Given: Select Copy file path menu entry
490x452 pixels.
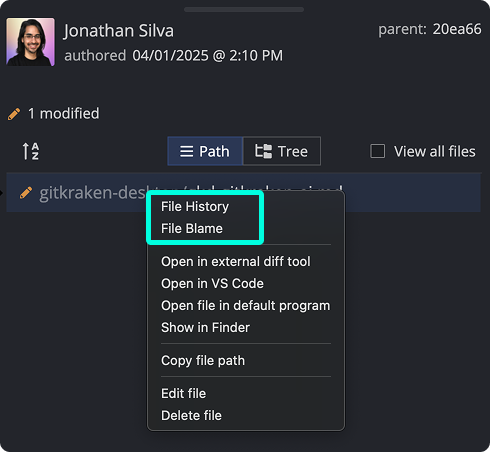Looking at the screenshot, I should pos(203,361).
